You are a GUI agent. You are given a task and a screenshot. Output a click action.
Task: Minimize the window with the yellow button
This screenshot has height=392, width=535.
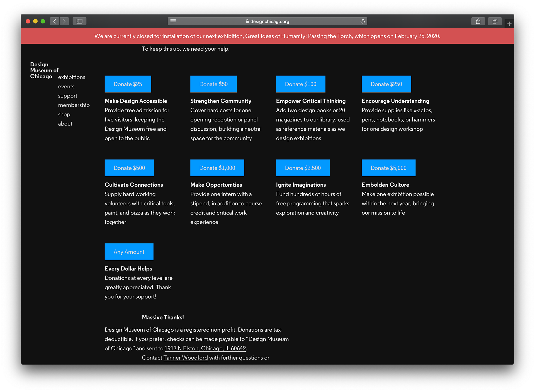tap(35, 21)
